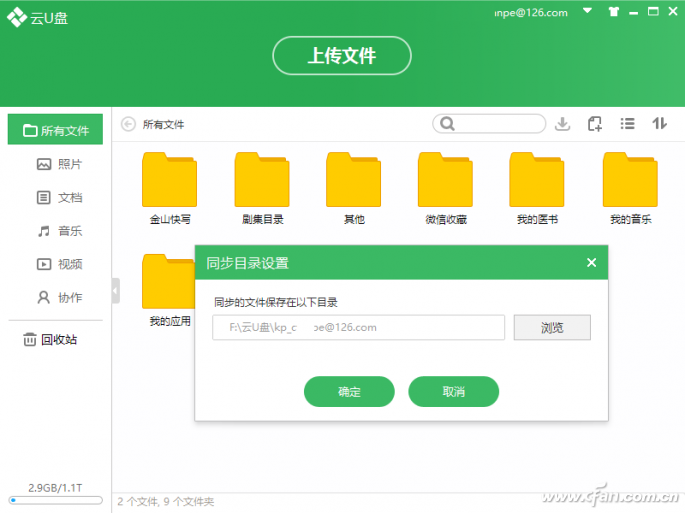Open the 我的音乐 folder

click(x=630, y=189)
